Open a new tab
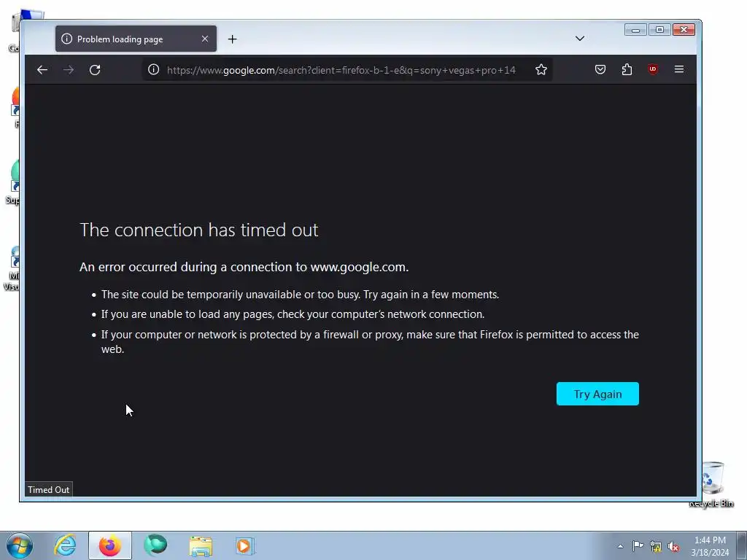The width and height of the screenshot is (747, 560). click(x=232, y=39)
